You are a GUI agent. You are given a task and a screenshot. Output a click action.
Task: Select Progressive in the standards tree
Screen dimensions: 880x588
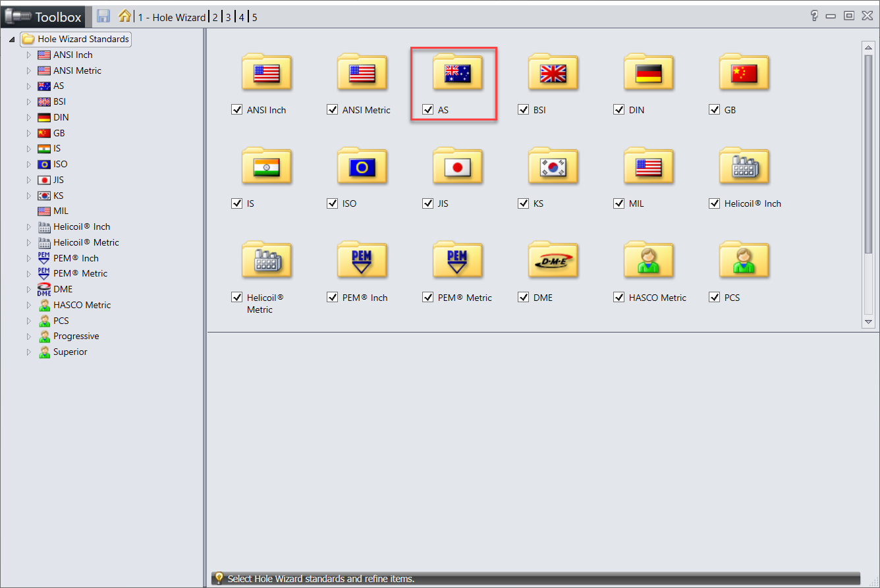[x=76, y=336]
